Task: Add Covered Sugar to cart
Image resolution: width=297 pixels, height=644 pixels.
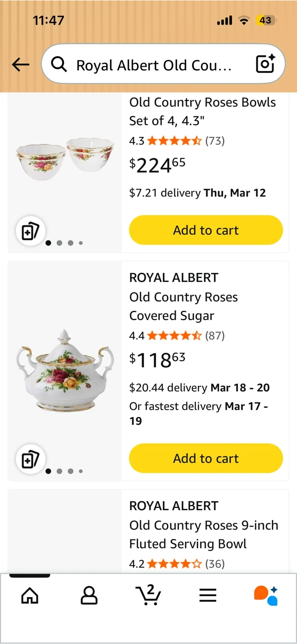Action: 206,458
